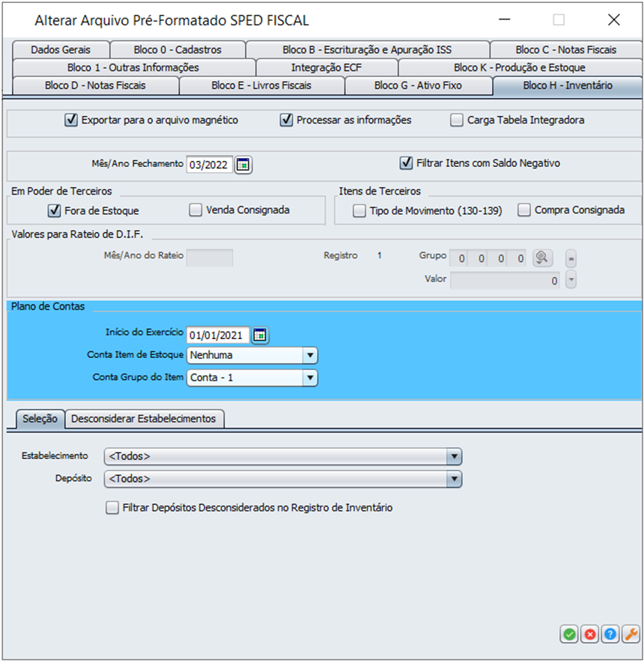Expand the Depósito dropdown list

click(x=283, y=479)
